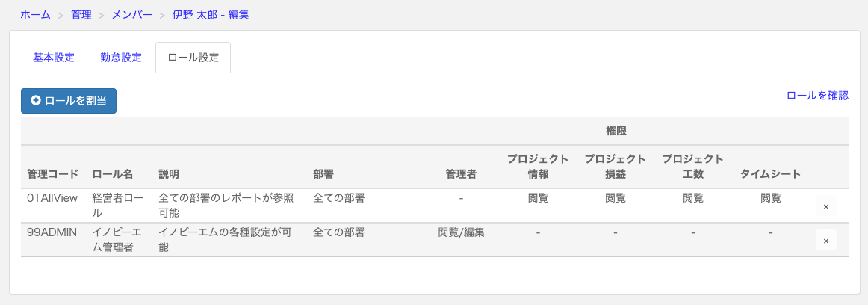Select the 01AllView code cell
868x305 pixels.
pos(54,197)
